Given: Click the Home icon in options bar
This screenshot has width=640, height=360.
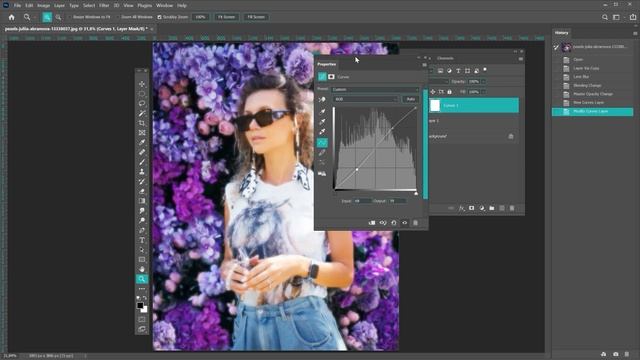Looking at the screenshot, I should click(x=11, y=17).
